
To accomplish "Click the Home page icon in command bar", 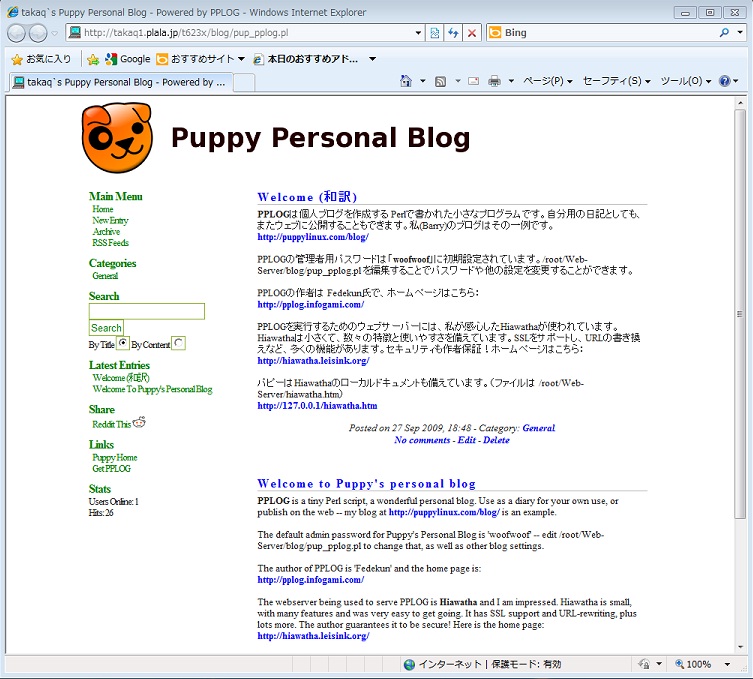I will pyautogui.click(x=406, y=81).
